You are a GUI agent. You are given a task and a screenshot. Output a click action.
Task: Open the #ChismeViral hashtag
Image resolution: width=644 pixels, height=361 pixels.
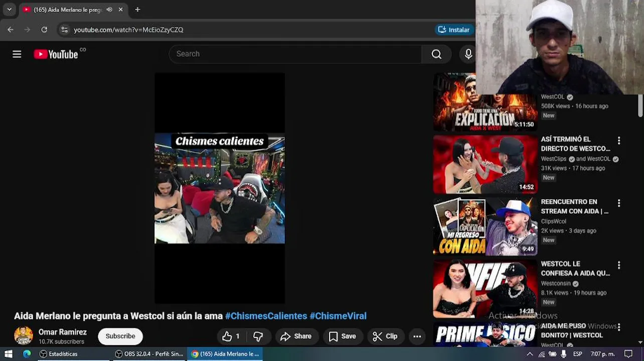coord(338,316)
